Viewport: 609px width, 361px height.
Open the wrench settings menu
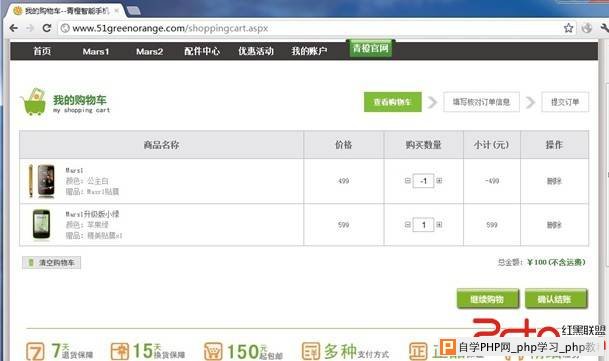coord(604,28)
